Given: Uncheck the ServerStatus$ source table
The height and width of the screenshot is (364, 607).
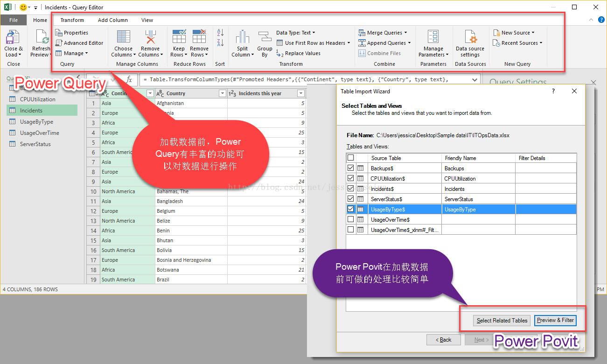Looking at the screenshot, I should pyautogui.click(x=350, y=198).
